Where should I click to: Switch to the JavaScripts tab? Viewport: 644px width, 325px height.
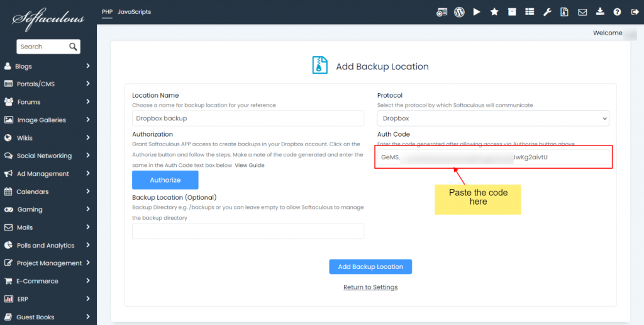click(x=135, y=12)
